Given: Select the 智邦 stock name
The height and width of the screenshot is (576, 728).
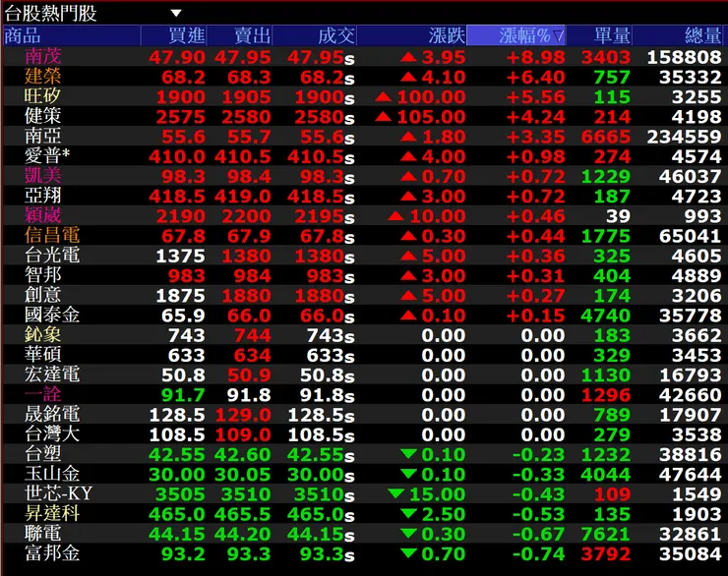Looking at the screenshot, I should pyautogui.click(x=42, y=275).
